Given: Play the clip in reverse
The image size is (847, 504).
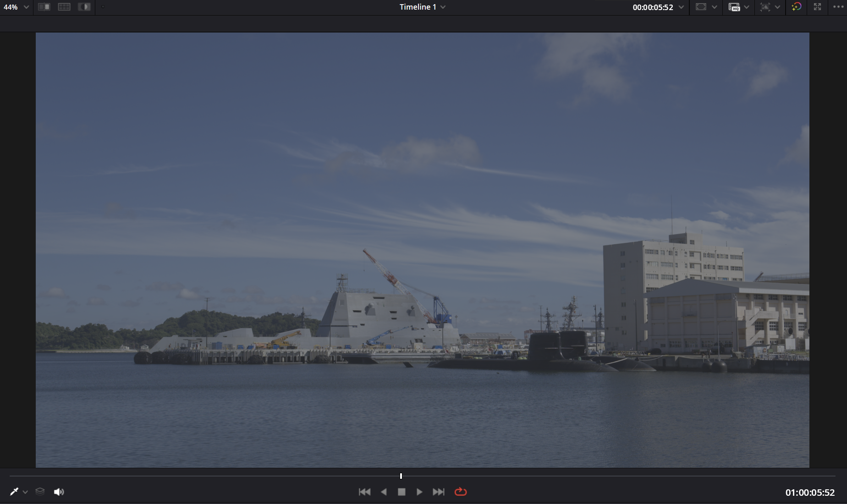Looking at the screenshot, I should [384, 492].
